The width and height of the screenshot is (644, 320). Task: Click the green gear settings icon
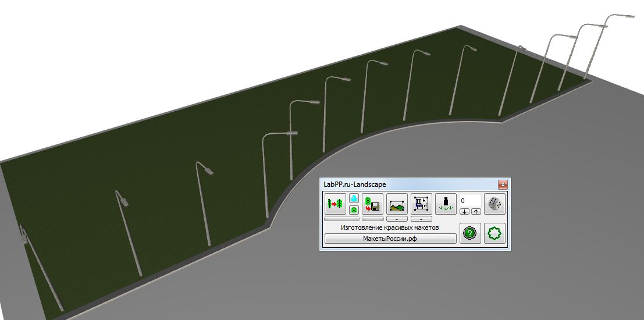494,233
